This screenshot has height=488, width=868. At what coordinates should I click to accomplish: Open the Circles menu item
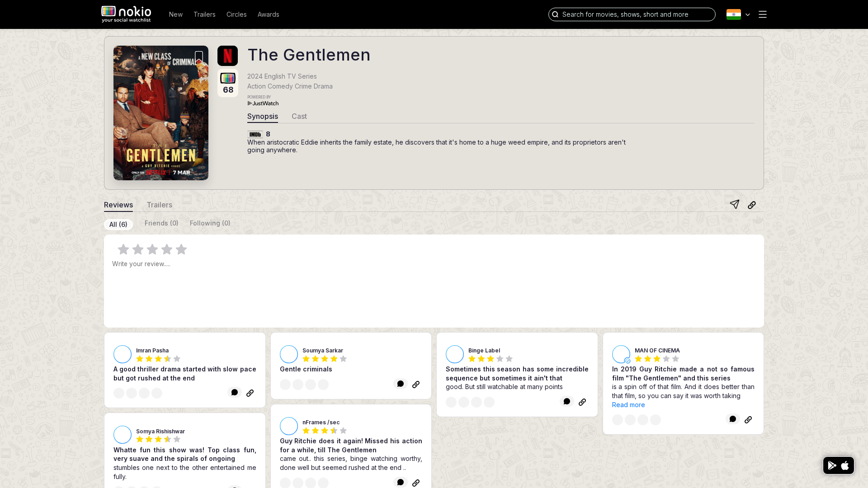point(236,14)
